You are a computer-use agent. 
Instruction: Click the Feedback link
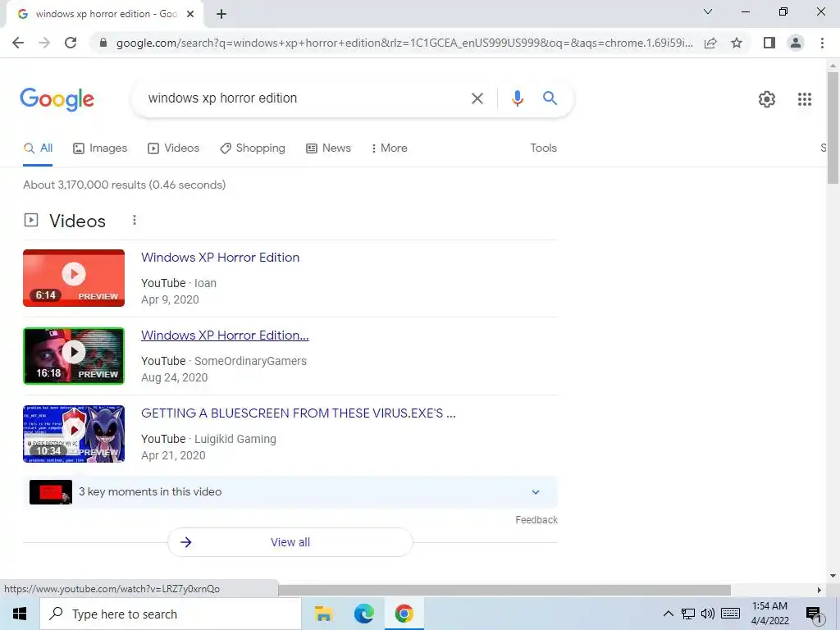point(536,520)
